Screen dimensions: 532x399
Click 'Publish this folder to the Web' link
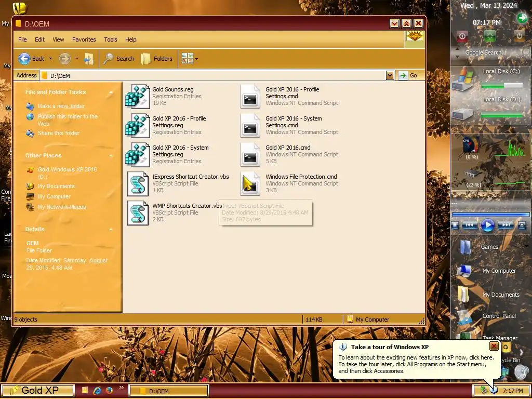pyautogui.click(x=68, y=120)
